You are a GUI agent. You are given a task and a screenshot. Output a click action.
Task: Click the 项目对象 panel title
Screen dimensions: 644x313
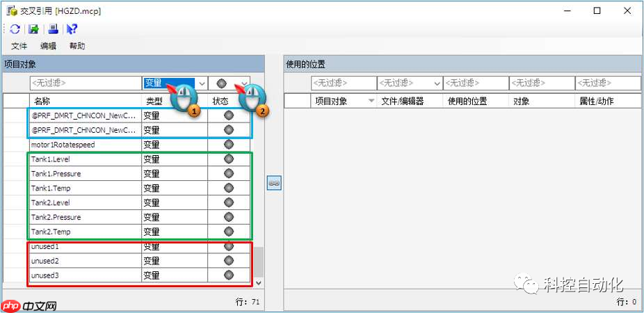20,64
